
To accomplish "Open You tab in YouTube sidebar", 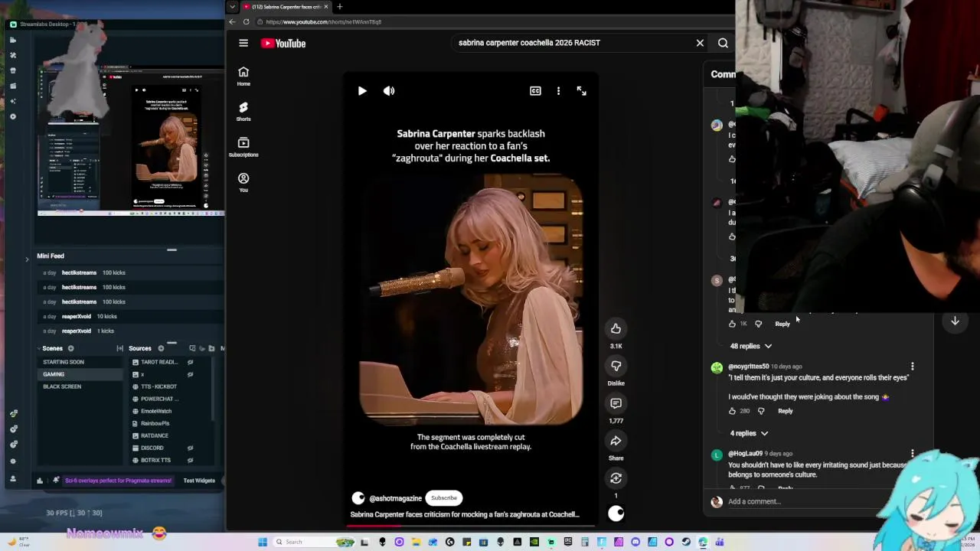I will coord(243,183).
